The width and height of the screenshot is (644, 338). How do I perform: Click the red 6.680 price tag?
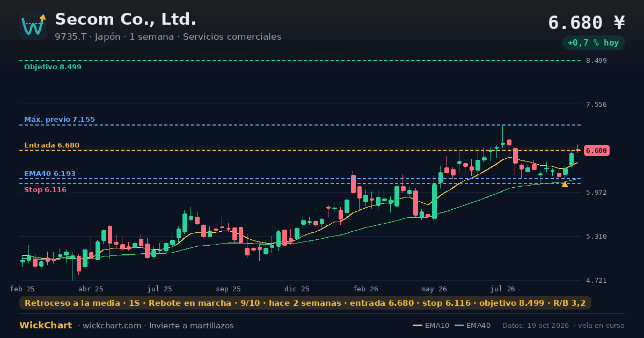coord(596,151)
